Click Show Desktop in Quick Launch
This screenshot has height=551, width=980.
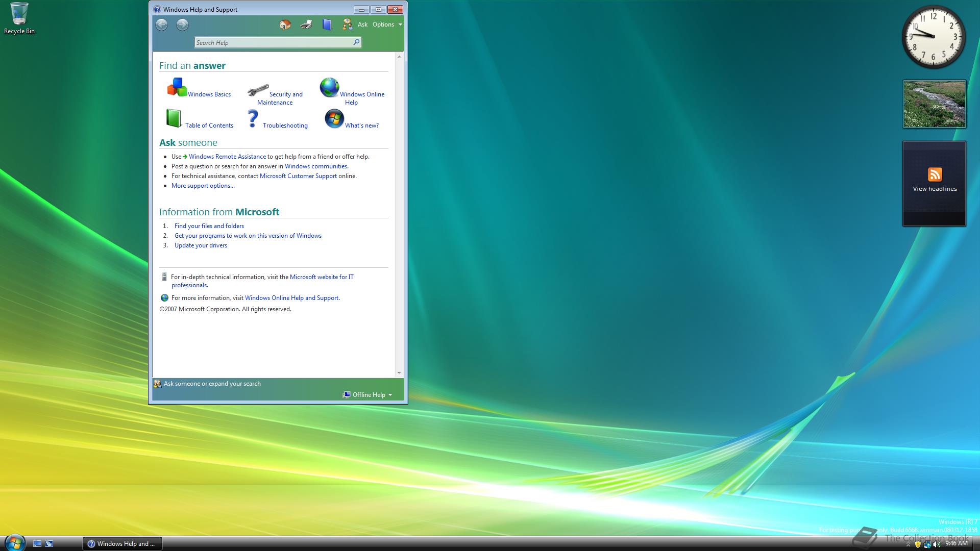pos(37,544)
